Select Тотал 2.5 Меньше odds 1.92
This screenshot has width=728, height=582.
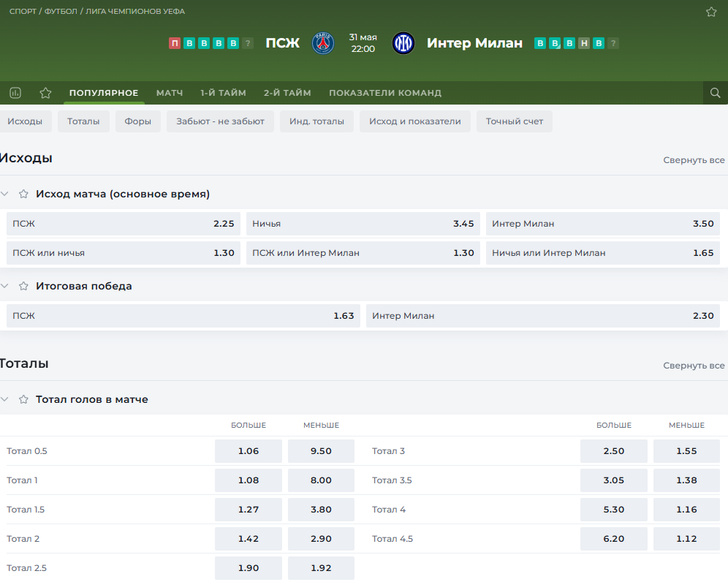click(321, 568)
